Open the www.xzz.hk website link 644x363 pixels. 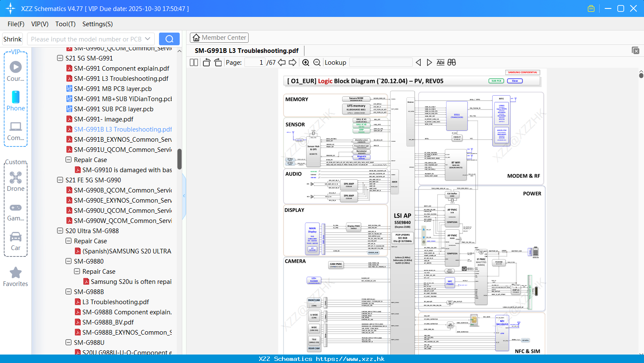pyautogui.click(x=350, y=359)
